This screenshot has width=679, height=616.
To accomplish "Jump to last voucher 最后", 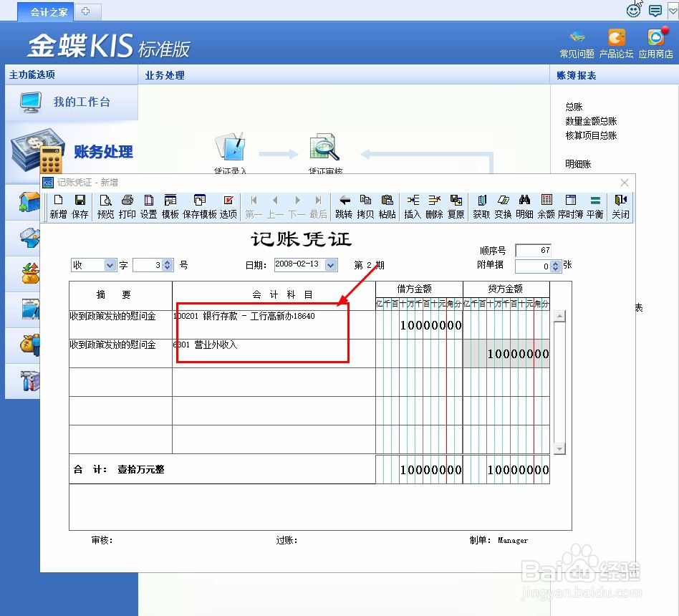I will pos(318,206).
